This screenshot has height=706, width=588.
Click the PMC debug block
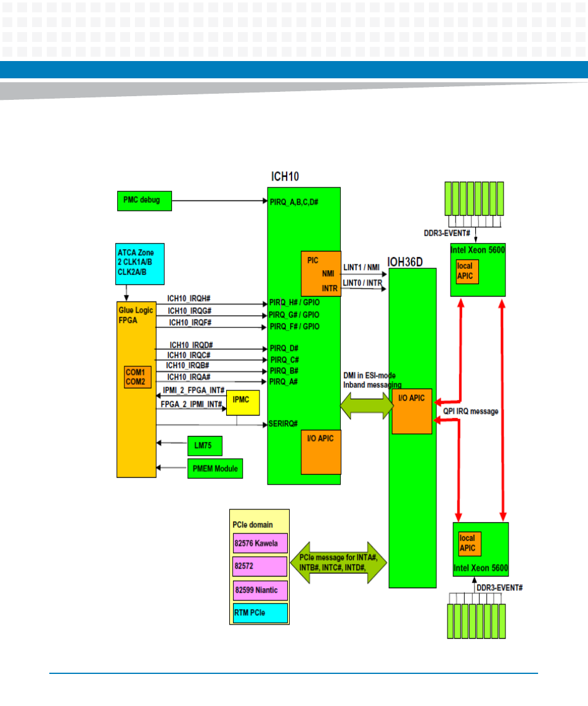point(144,201)
